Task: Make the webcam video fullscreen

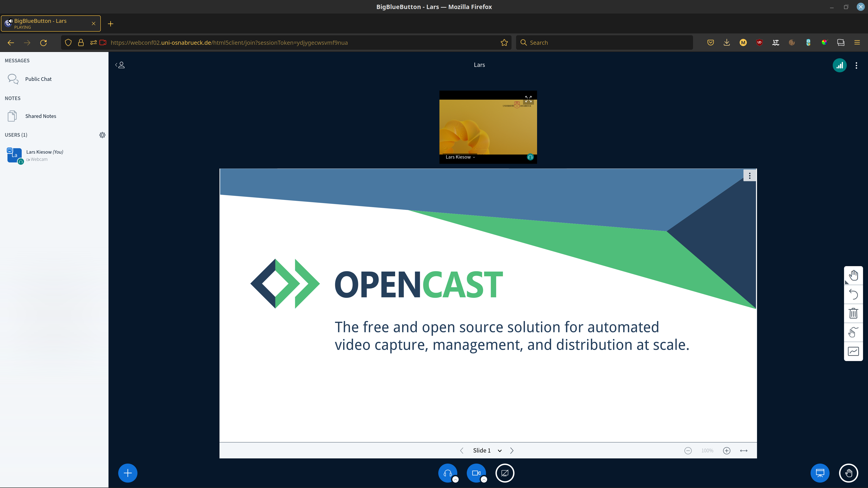Action: pyautogui.click(x=528, y=99)
